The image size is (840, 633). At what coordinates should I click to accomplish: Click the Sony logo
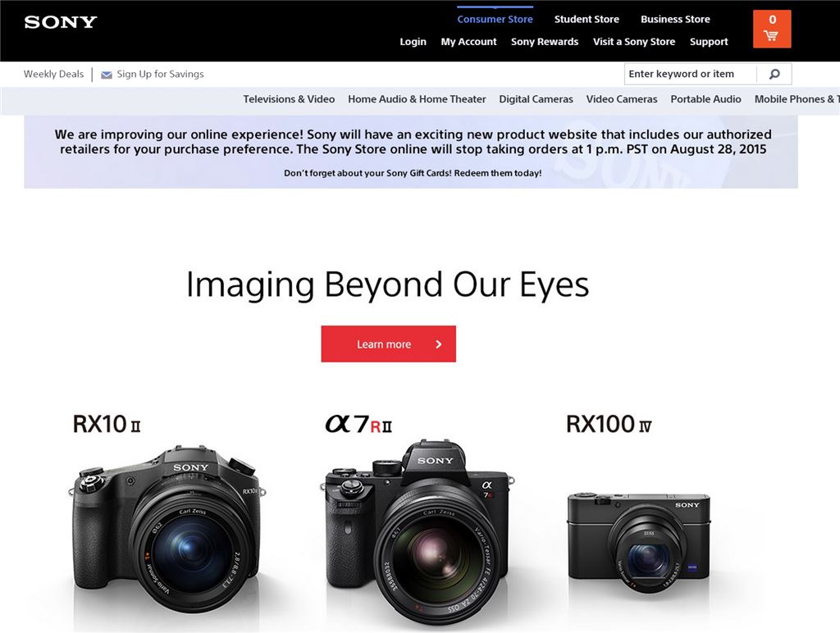tap(61, 22)
